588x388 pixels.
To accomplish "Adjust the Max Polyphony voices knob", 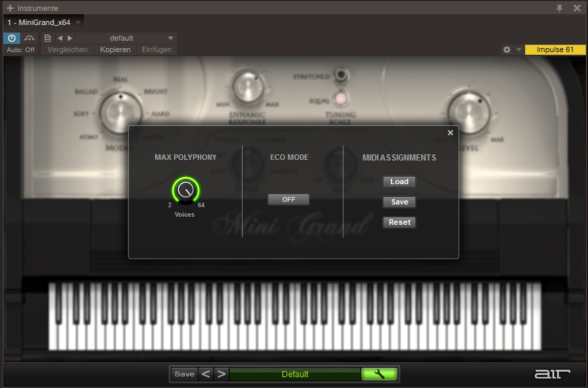I will 186,190.
